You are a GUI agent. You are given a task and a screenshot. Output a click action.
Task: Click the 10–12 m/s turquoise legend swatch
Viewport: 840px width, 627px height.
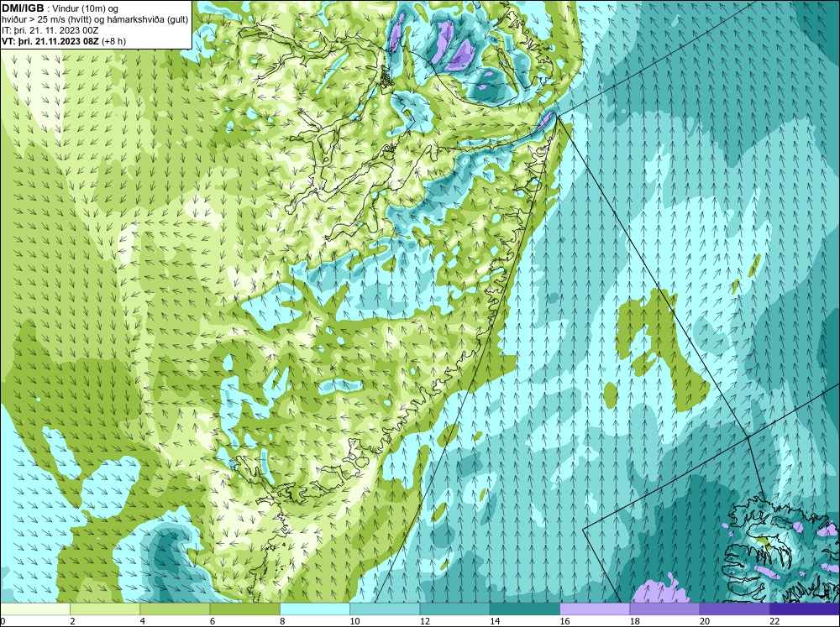385,609
